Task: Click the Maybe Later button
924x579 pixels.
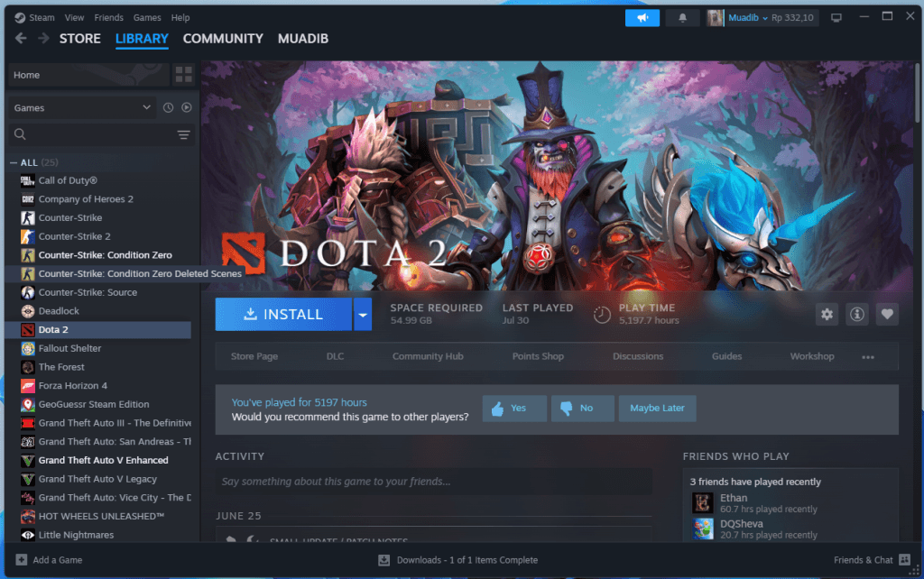Action: point(657,409)
